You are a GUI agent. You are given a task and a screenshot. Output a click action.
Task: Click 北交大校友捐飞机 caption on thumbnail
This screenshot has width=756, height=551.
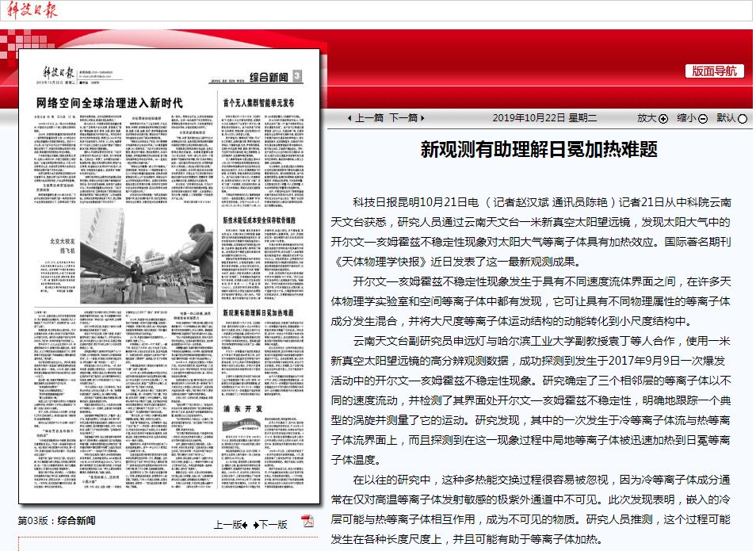click(x=62, y=246)
